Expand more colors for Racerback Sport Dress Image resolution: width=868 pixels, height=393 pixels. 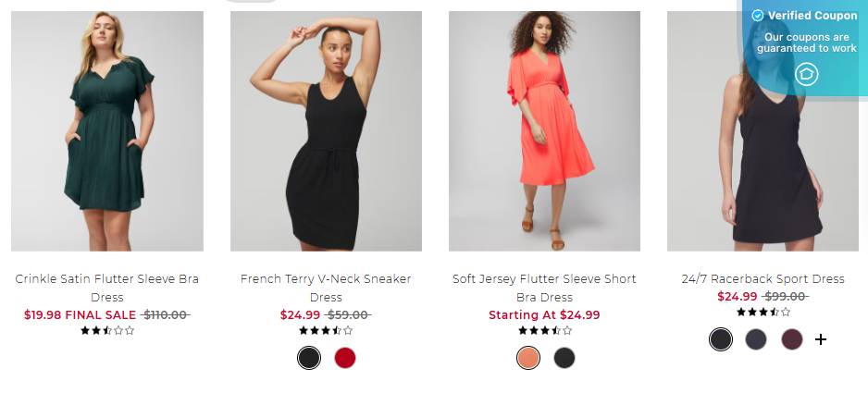tap(820, 339)
